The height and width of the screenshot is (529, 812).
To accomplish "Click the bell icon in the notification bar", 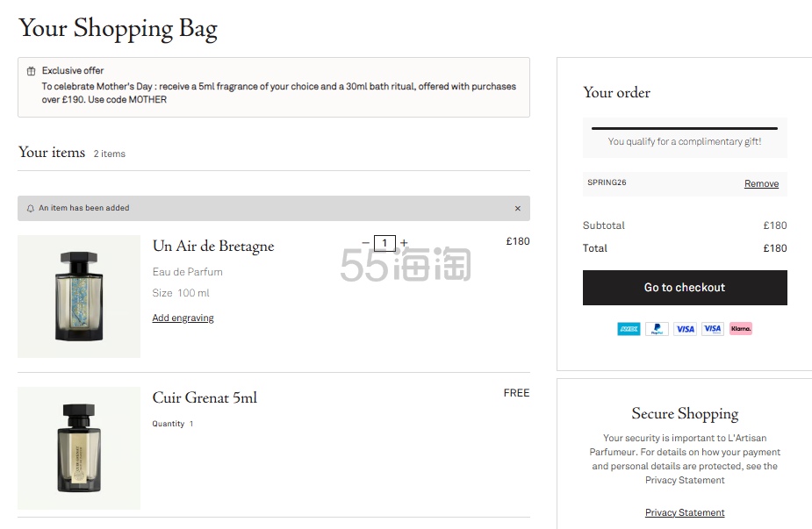I will [x=31, y=209].
